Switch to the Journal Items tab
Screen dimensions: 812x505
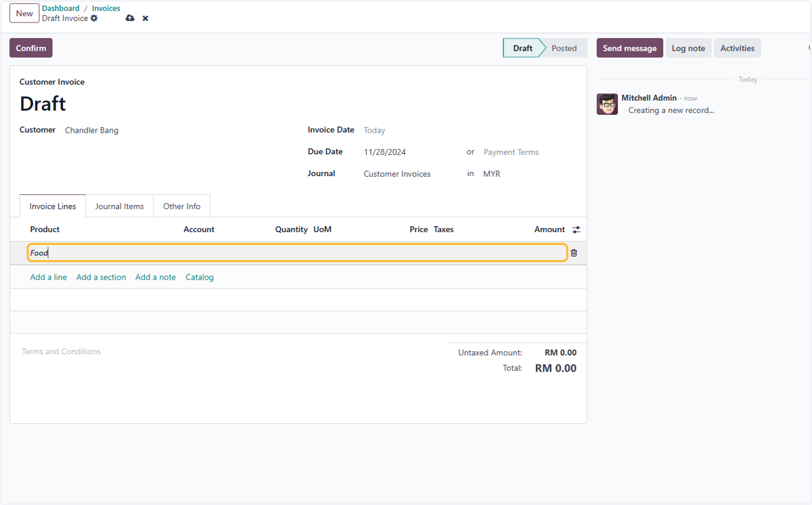119,206
